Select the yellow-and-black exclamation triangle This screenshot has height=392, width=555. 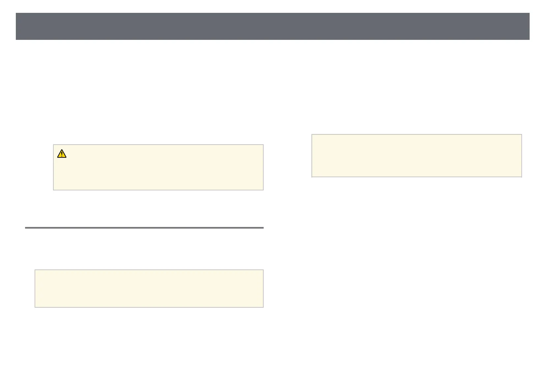(x=62, y=154)
